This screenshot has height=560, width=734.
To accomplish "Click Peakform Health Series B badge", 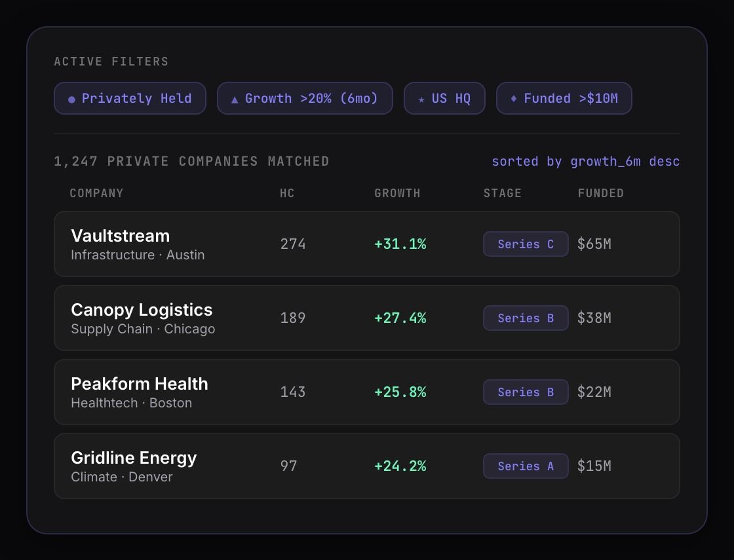I will (526, 392).
